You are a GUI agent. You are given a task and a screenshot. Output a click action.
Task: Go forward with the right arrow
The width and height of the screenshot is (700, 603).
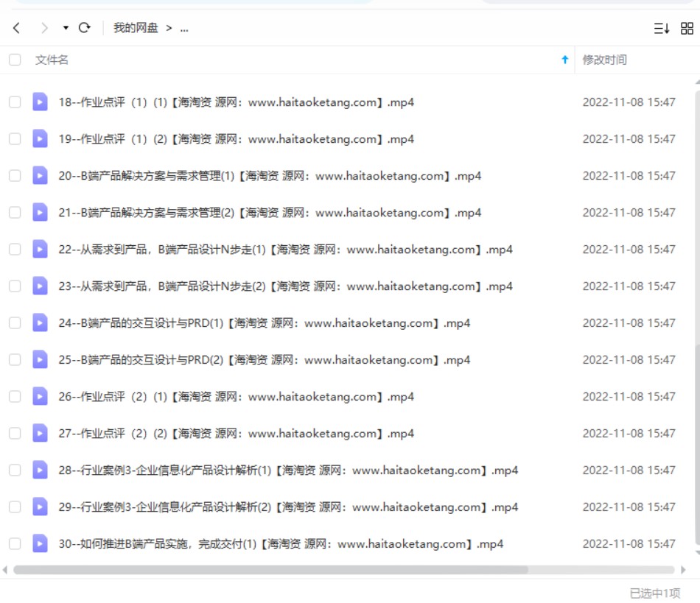[x=43, y=28]
